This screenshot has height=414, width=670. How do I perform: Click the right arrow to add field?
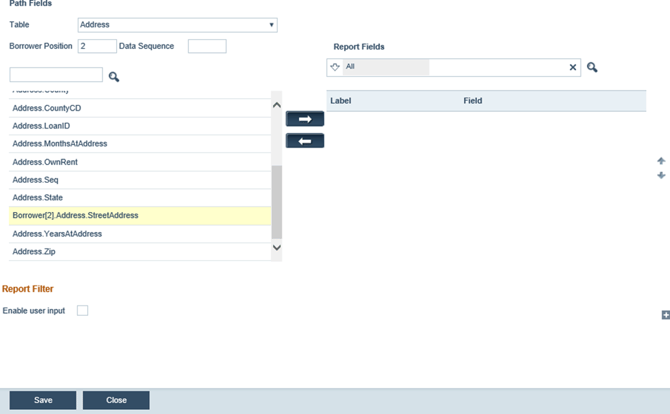(305, 118)
